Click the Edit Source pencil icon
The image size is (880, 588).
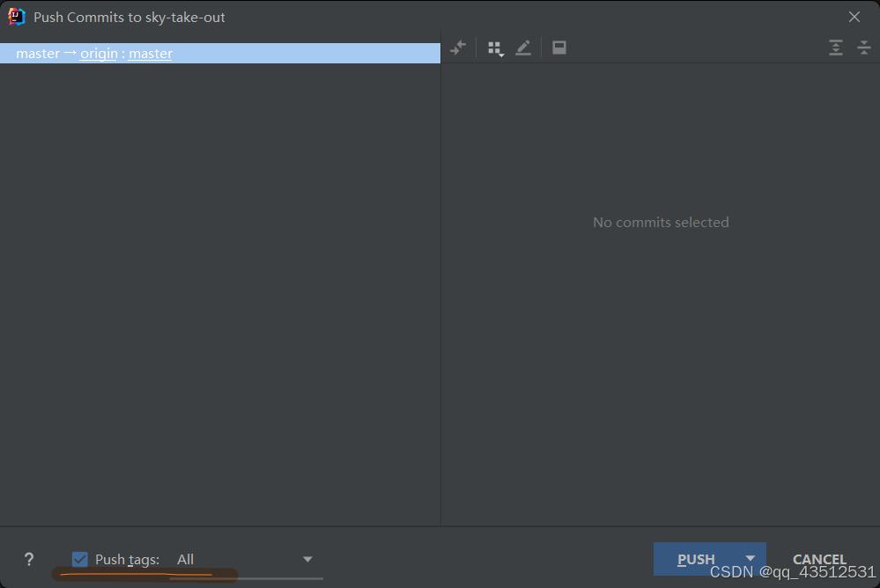pos(523,48)
